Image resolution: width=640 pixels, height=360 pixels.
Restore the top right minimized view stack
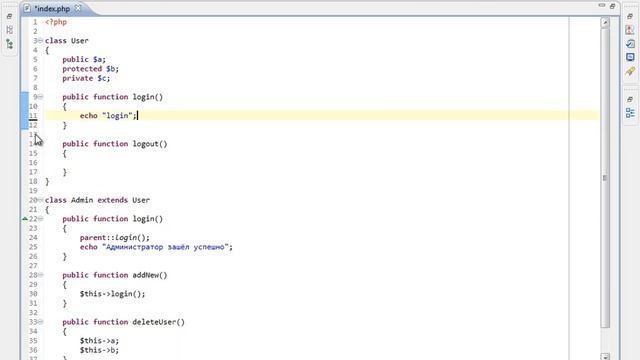(630, 16)
